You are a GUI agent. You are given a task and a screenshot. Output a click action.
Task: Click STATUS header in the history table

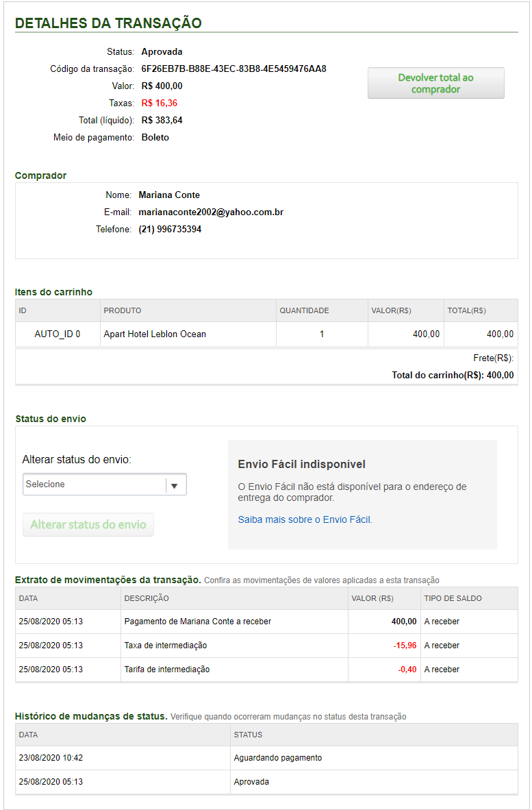pyautogui.click(x=248, y=735)
